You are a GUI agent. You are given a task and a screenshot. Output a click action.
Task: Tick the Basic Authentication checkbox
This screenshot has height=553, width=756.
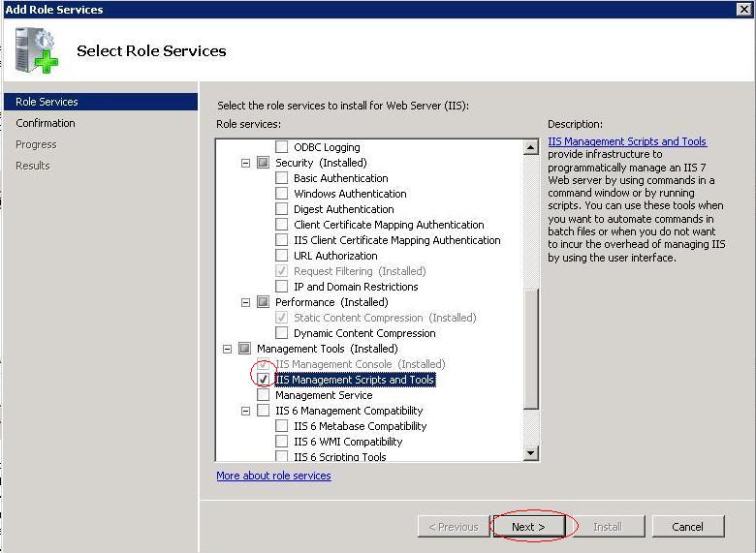coord(282,178)
